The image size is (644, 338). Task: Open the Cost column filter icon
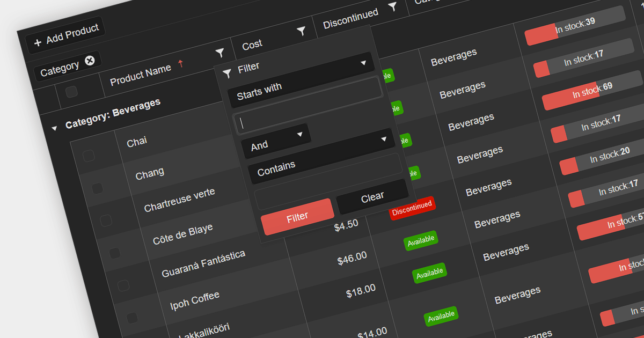[302, 31]
